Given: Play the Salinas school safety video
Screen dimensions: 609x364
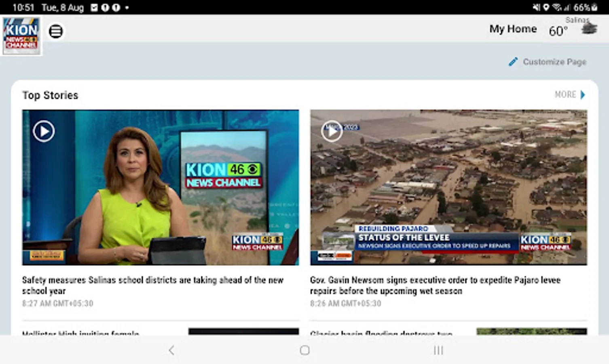Looking at the screenshot, I should coord(44,131).
